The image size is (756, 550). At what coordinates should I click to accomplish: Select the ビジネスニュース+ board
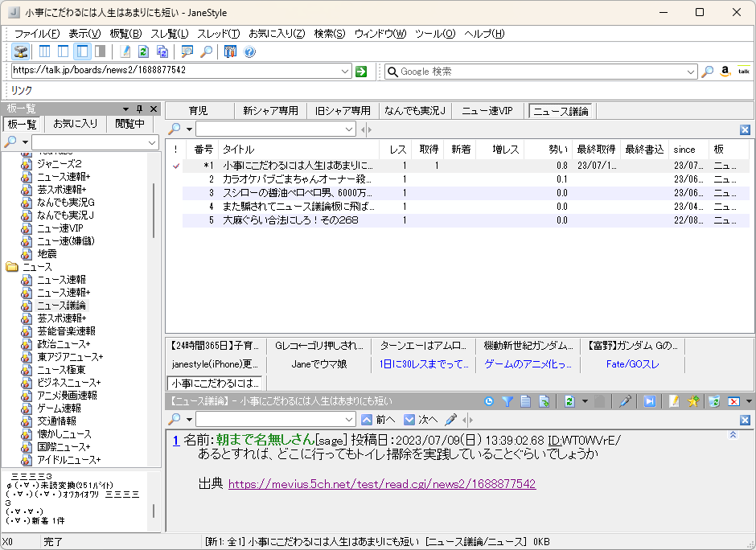coord(69,383)
